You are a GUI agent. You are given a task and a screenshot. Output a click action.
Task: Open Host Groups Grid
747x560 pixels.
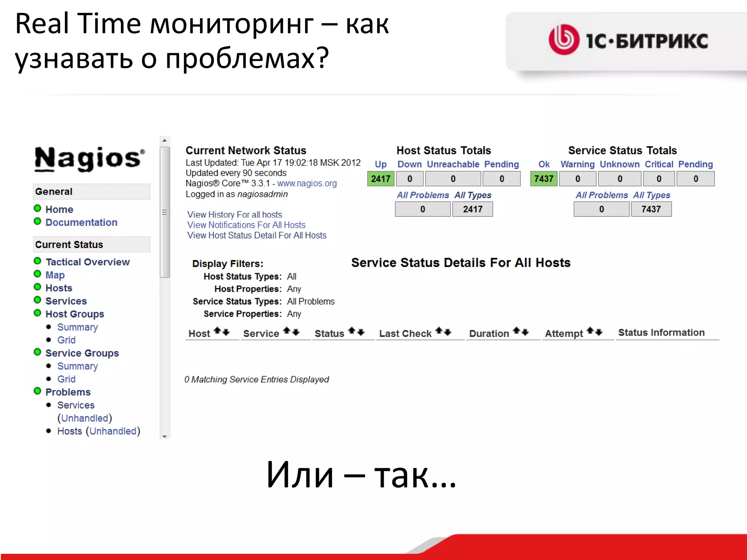pyautogui.click(x=66, y=340)
